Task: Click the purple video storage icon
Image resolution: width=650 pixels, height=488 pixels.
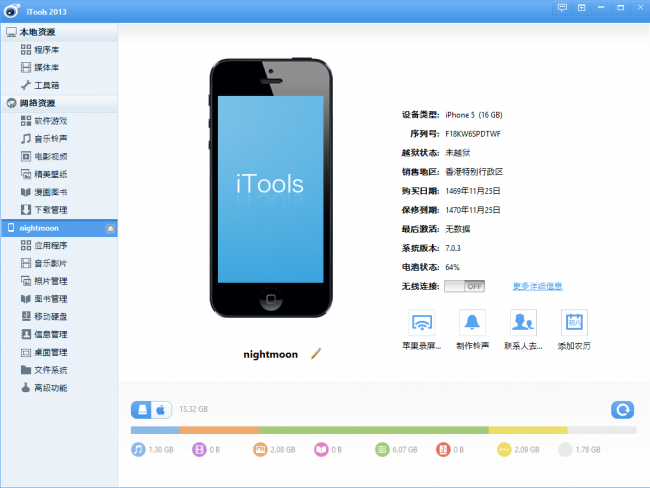Action: [x=199, y=449]
